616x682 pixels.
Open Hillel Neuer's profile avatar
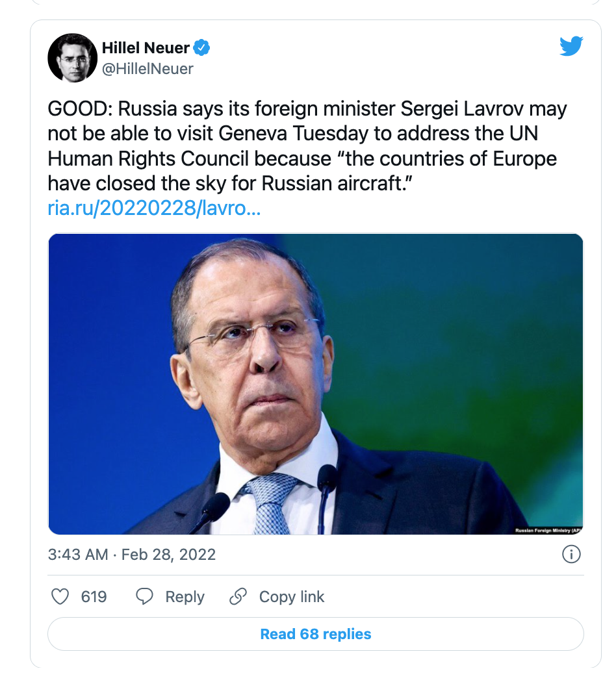[x=73, y=58]
